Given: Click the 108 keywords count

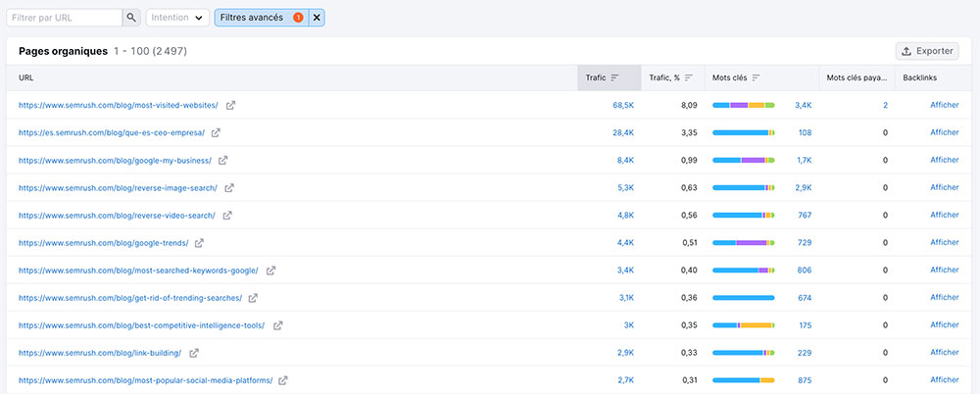Looking at the screenshot, I should pos(805,133).
